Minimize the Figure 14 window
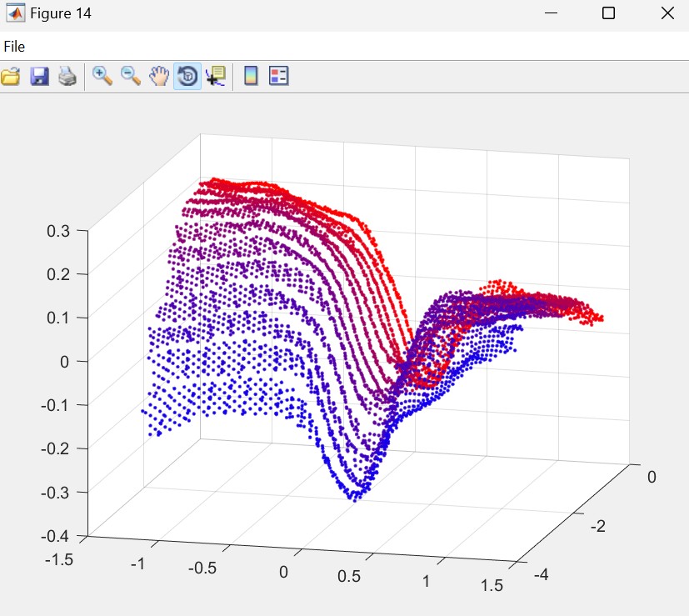The width and height of the screenshot is (689, 616). [551, 13]
